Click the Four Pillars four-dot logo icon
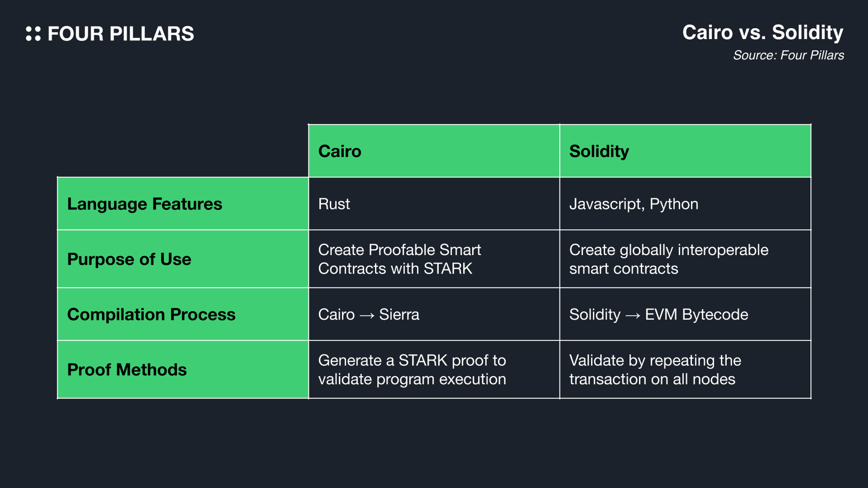 [33, 34]
